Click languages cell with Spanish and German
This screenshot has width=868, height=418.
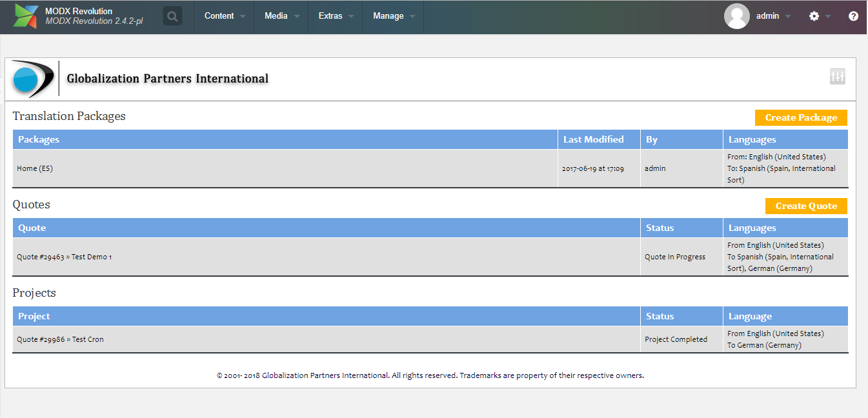[785, 257]
